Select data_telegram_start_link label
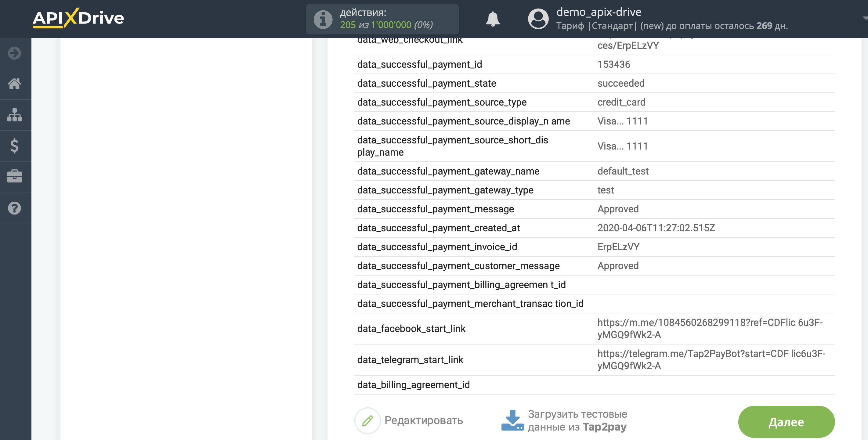Screen dimensions: 868x440 (x=410, y=359)
